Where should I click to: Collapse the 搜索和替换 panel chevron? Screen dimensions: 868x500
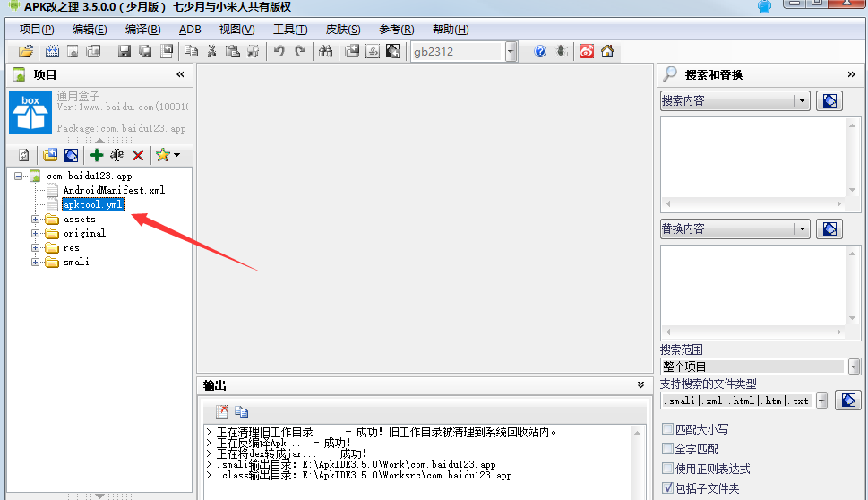coord(851,74)
